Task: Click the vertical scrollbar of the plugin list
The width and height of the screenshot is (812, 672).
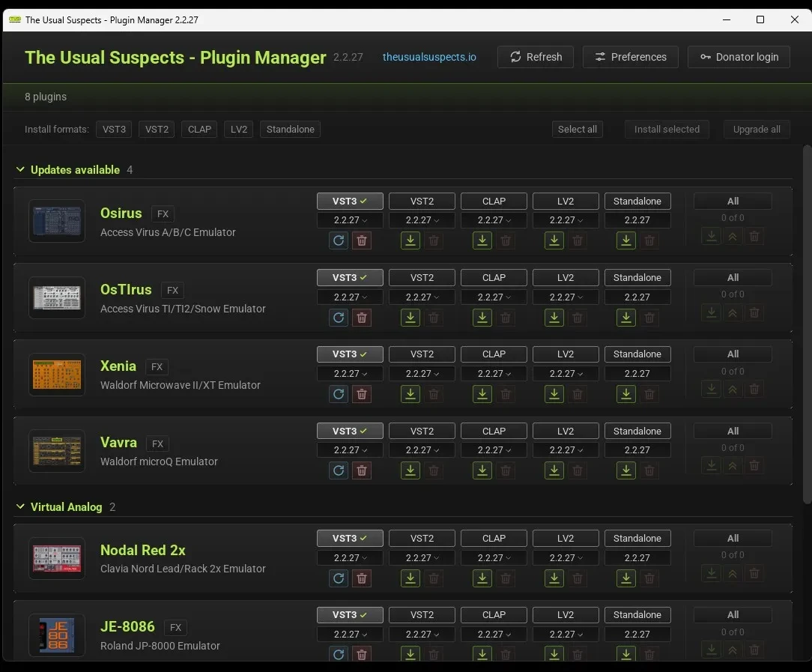Action: coord(807,324)
